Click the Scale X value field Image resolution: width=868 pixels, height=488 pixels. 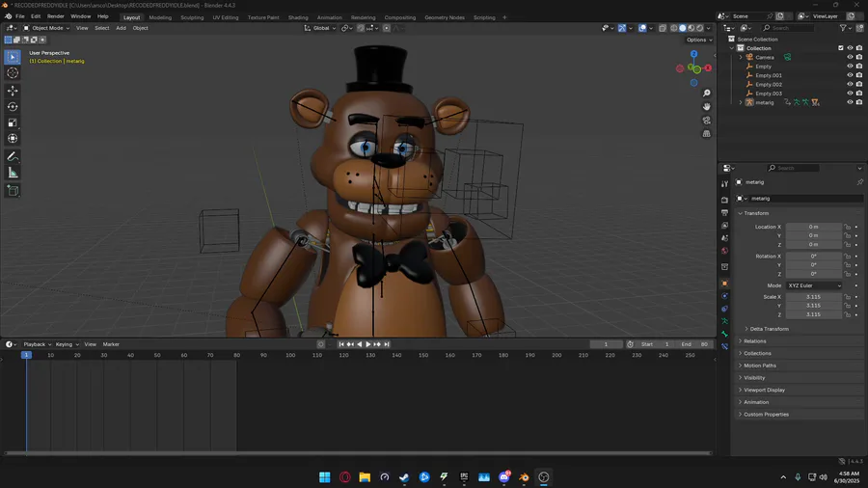click(x=813, y=297)
